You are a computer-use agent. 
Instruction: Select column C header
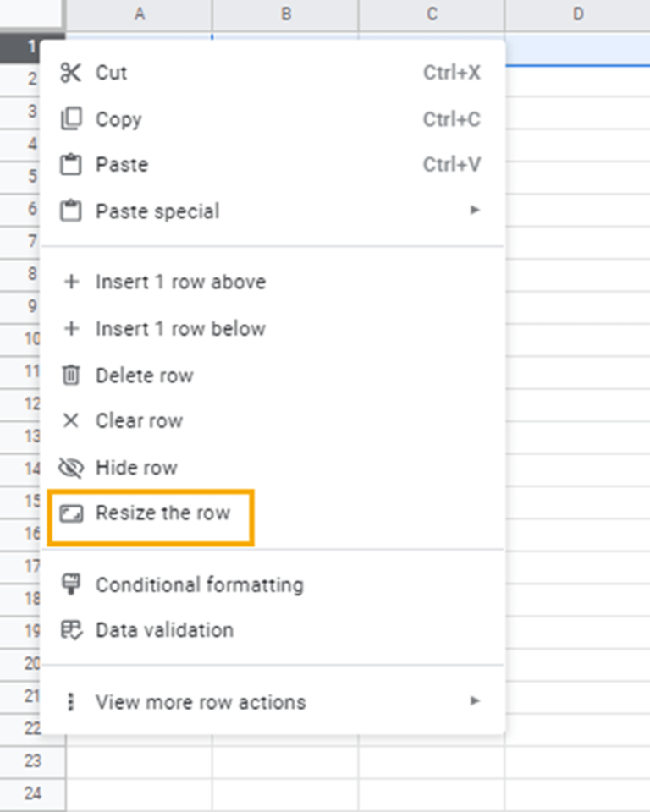431,14
